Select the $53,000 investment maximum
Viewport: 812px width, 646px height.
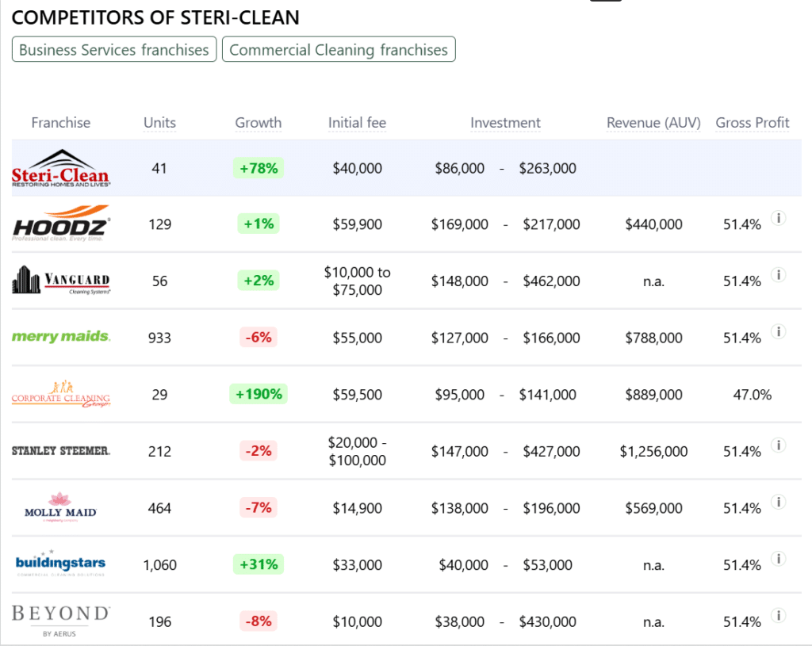pos(547,565)
